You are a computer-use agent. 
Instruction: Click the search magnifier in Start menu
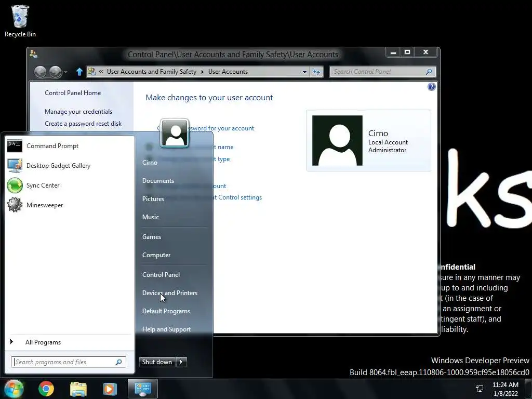[x=119, y=362]
